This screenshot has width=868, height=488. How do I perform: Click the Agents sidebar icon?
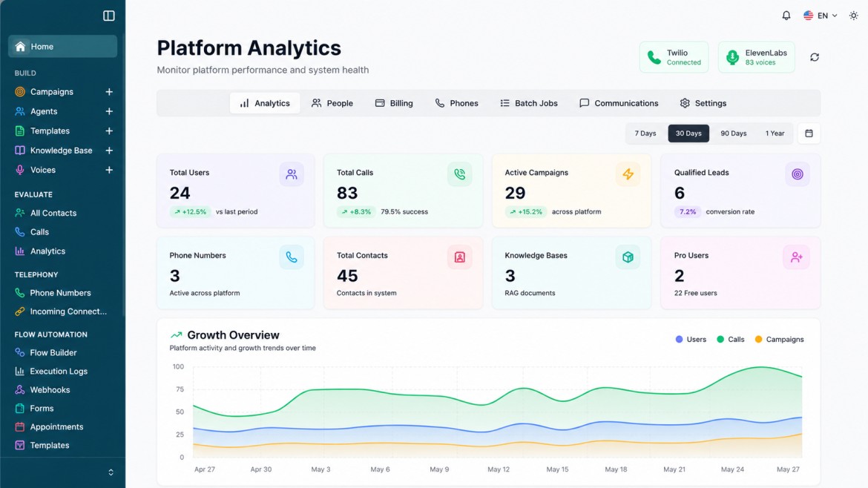tap(20, 111)
